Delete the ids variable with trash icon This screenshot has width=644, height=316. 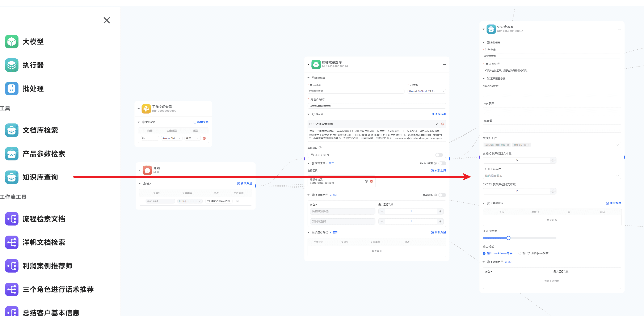204,138
